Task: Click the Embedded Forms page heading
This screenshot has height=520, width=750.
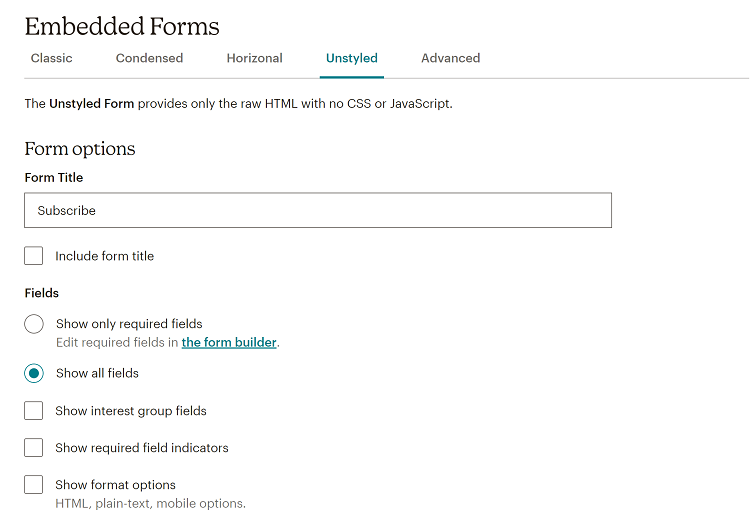Action: tap(122, 27)
